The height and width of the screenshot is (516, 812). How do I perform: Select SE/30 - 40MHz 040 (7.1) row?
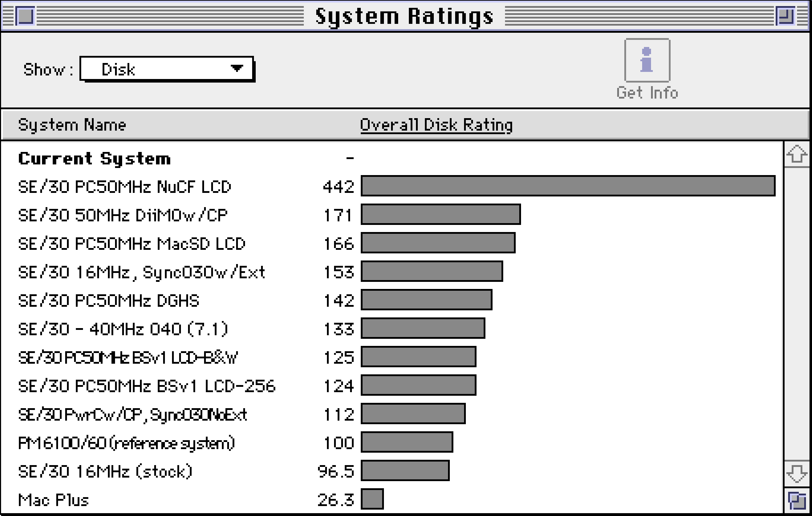tap(392, 328)
